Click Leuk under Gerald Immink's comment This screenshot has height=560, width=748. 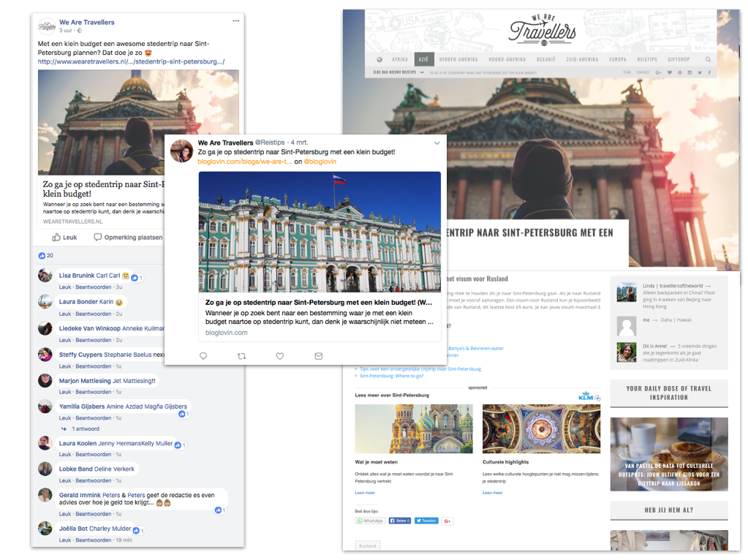65,514
